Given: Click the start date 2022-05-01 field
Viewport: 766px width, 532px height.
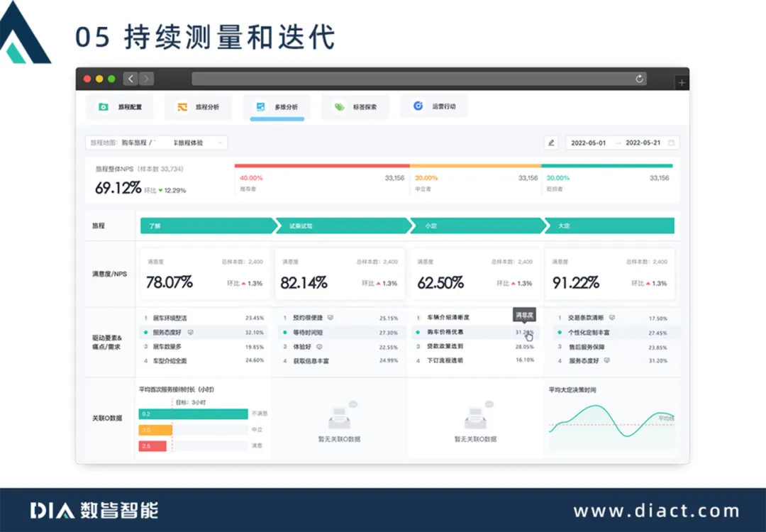Looking at the screenshot, I should 588,143.
